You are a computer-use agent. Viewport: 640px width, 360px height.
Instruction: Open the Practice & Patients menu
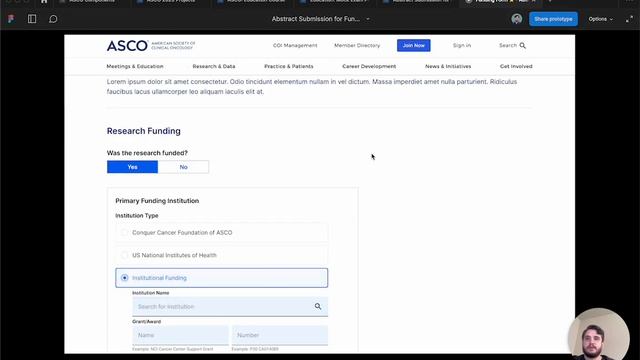click(x=289, y=66)
